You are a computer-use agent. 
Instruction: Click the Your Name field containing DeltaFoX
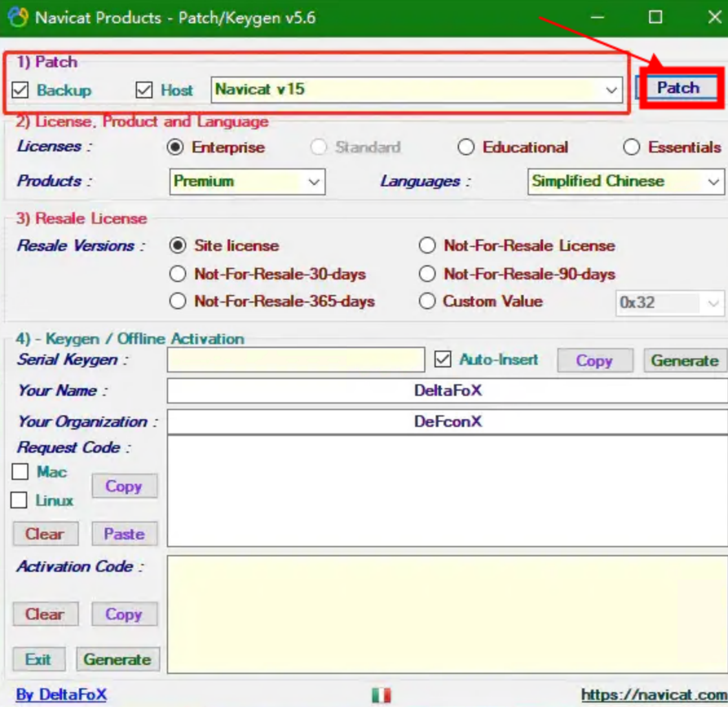point(447,391)
